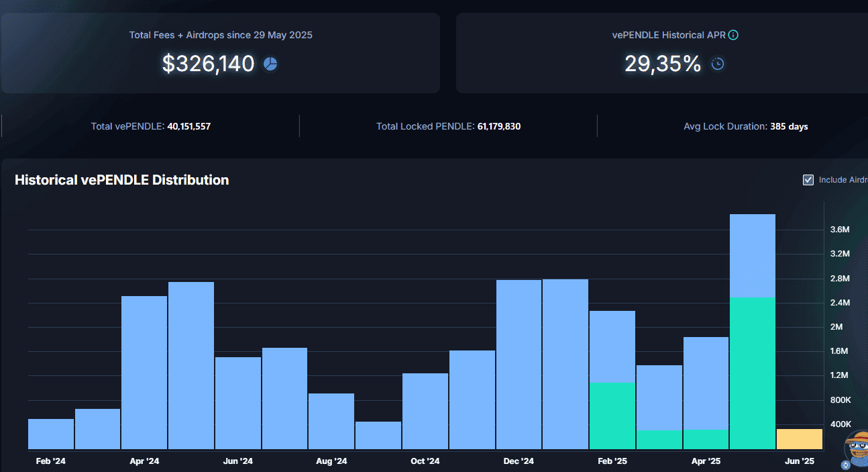Select the Dec '24 bar in the chart

519,365
